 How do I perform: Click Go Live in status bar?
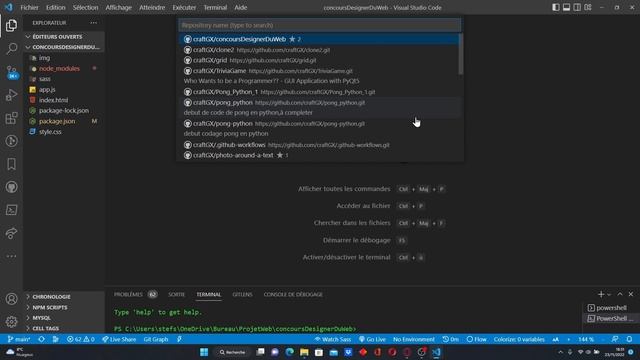(x=372, y=339)
